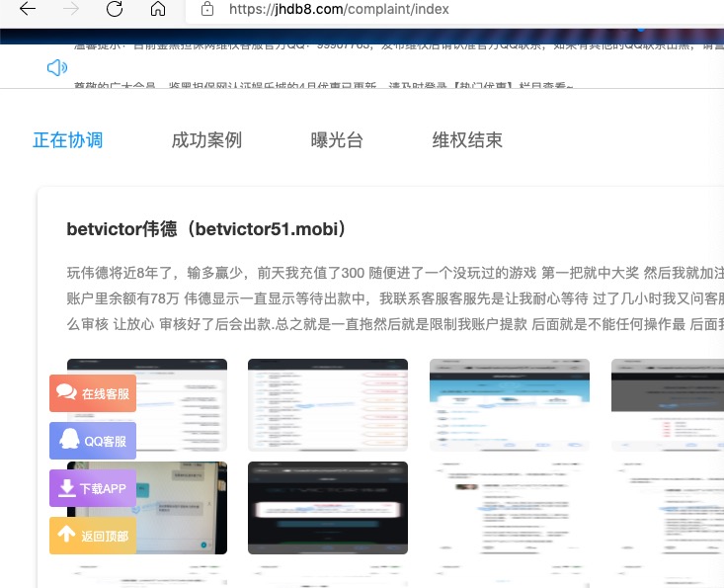
Task: Click 返回顶部 back-to-top button
Action: tap(93, 536)
